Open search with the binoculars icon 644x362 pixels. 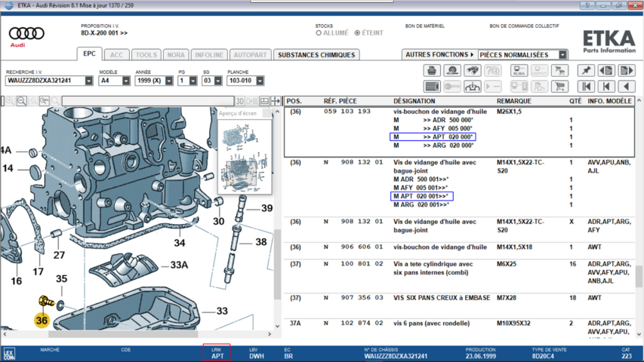(x=473, y=71)
